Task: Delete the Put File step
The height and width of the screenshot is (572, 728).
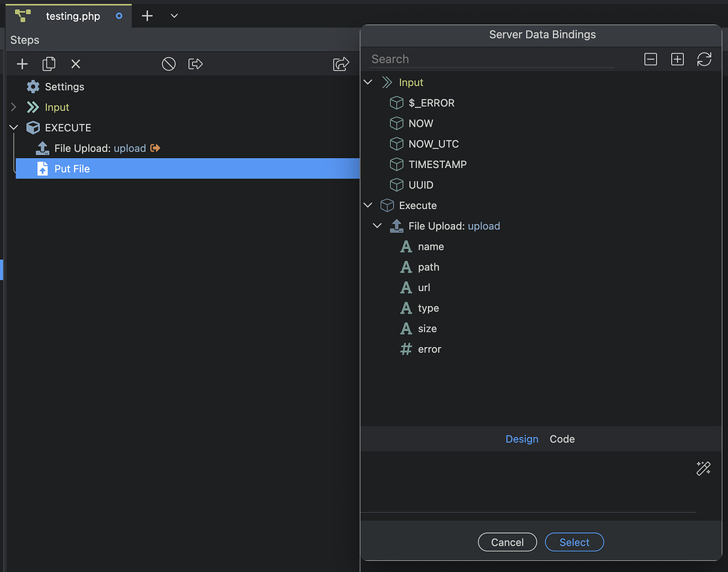Action: (75, 63)
